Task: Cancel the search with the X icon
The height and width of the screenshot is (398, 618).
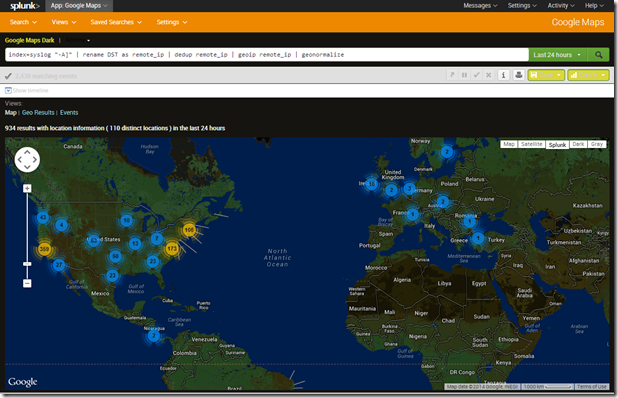Action: (x=489, y=75)
